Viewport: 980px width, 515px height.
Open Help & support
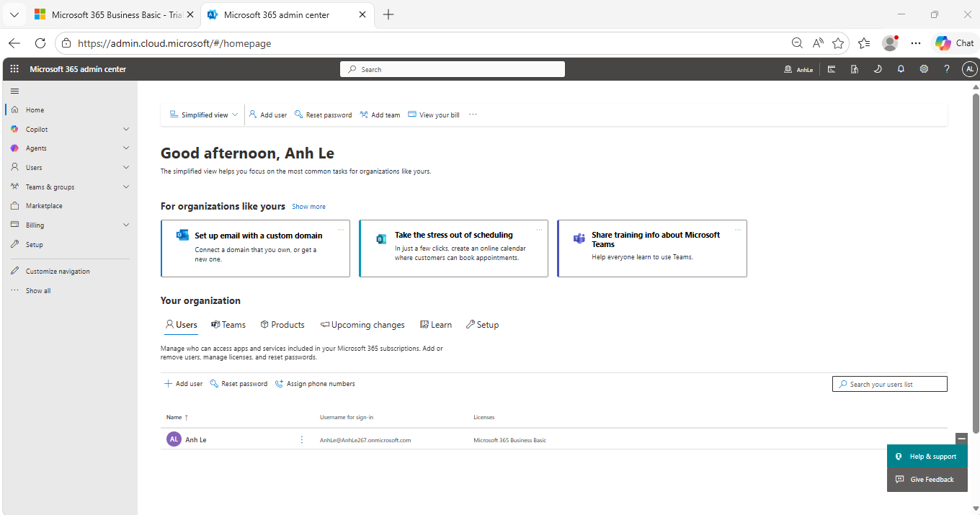927,457
